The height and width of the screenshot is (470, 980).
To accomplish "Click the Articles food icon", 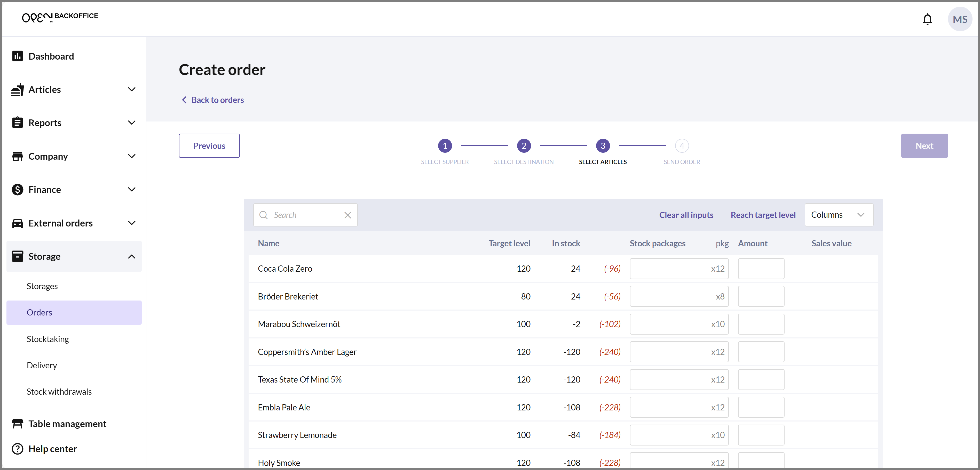I will click(x=18, y=90).
